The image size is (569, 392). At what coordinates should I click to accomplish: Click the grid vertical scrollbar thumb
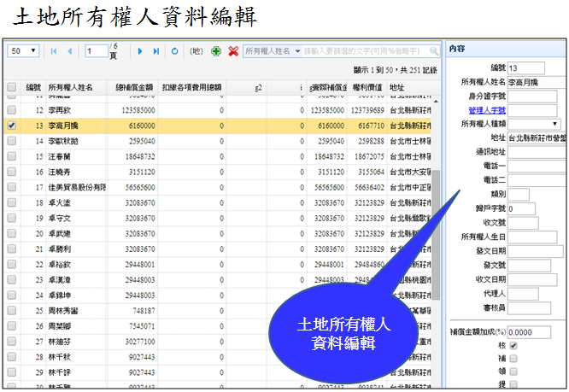[x=436, y=235]
